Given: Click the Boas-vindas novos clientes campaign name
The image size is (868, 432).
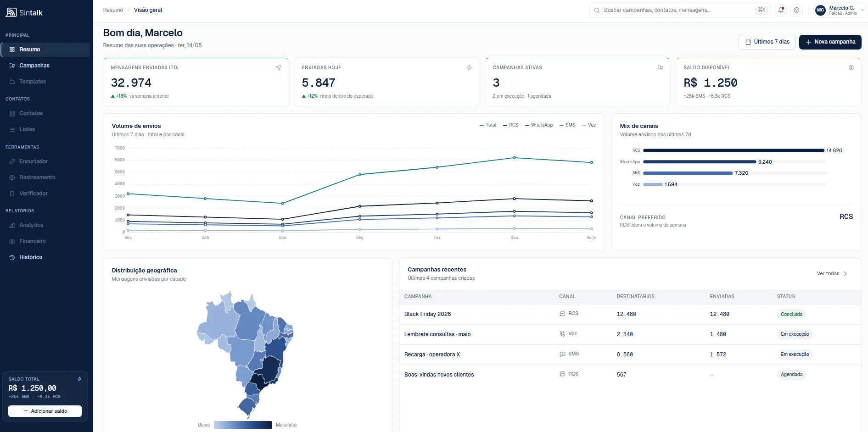Looking at the screenshot, I should click(x=439, y=375).
